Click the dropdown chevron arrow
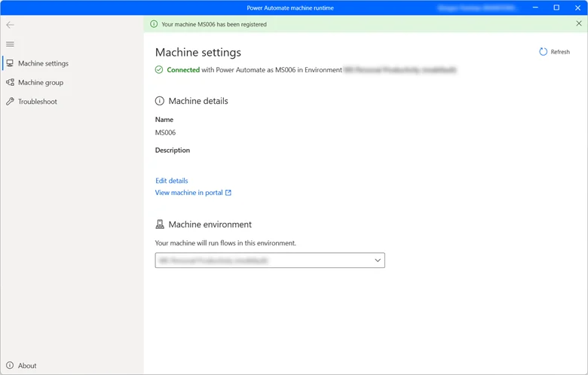This screenshot has width=588, height=375. point(378,261)
